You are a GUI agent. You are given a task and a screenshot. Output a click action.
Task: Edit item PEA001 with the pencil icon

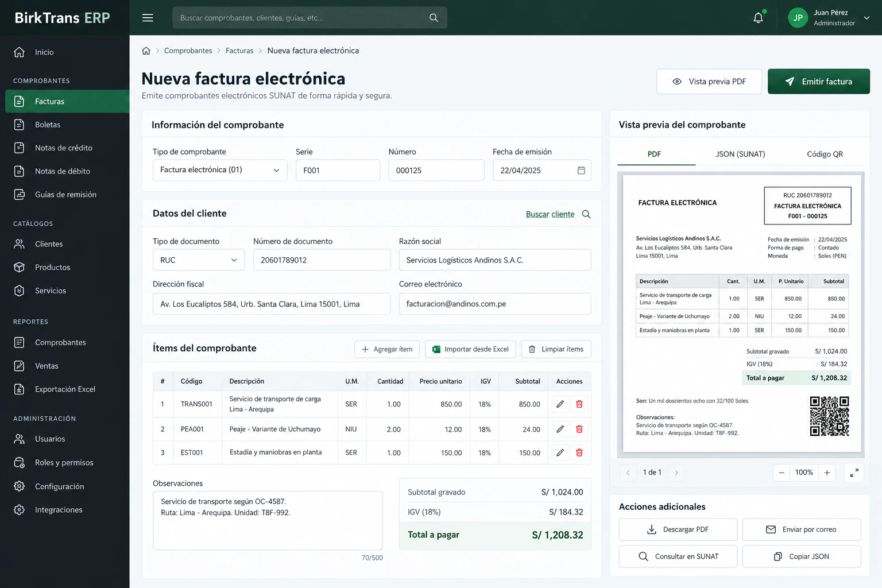560,429
